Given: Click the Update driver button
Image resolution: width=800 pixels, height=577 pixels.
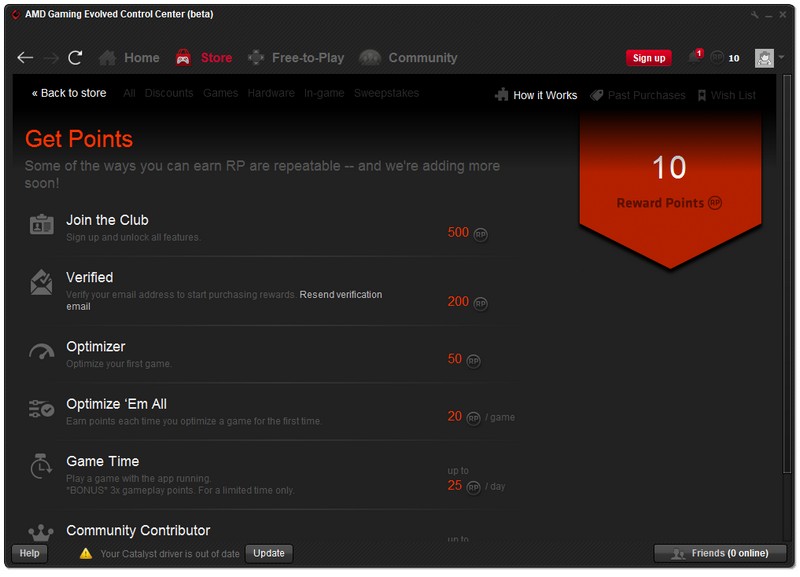Looking at the screenshot, I should point(269,553).
